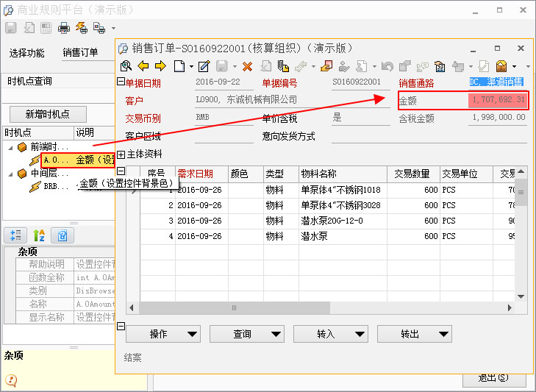
Task: Click the highlighted 金额 amount field
Action: 498,100
